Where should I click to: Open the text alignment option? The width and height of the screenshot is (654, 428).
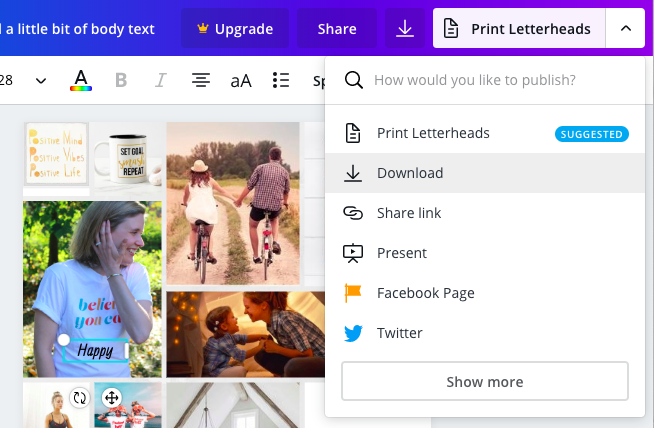(201, 80)
